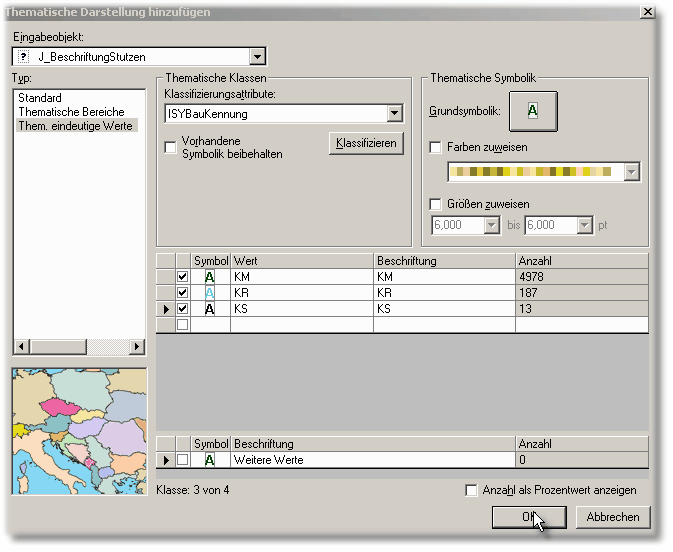
Task: Enable Farben zuweisen checkbox
Action: tap(435, 147)
